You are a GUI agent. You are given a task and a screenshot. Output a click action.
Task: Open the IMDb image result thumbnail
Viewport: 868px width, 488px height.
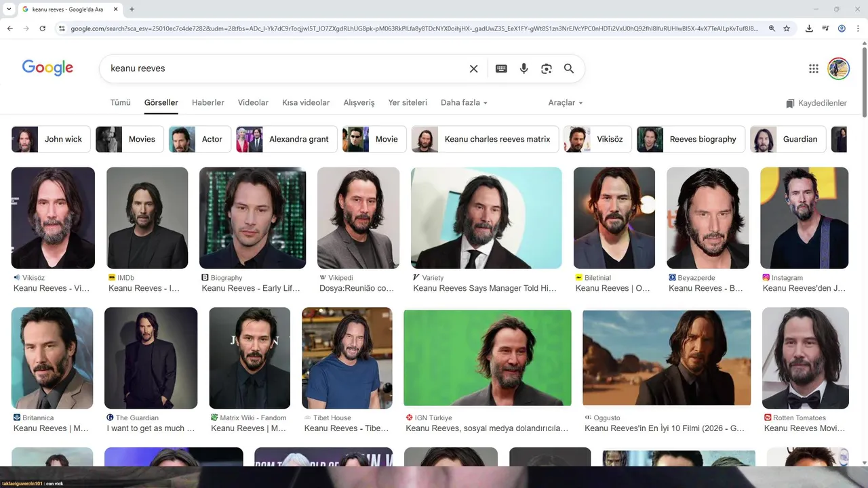click(x=147, y=218)
